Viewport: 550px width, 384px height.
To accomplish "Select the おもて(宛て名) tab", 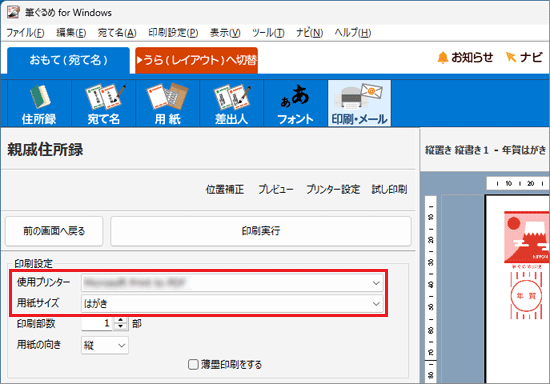I will [x=68, y=60].
